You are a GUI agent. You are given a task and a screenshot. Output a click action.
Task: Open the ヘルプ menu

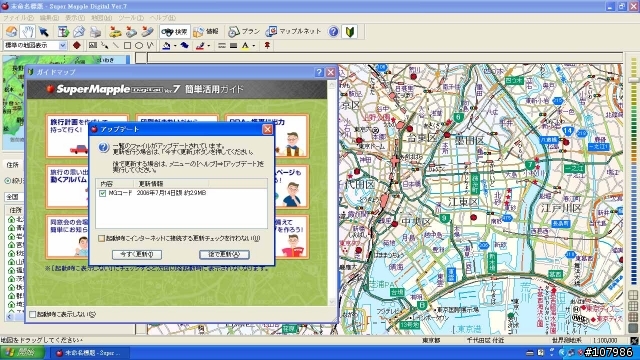coord(162,18)
